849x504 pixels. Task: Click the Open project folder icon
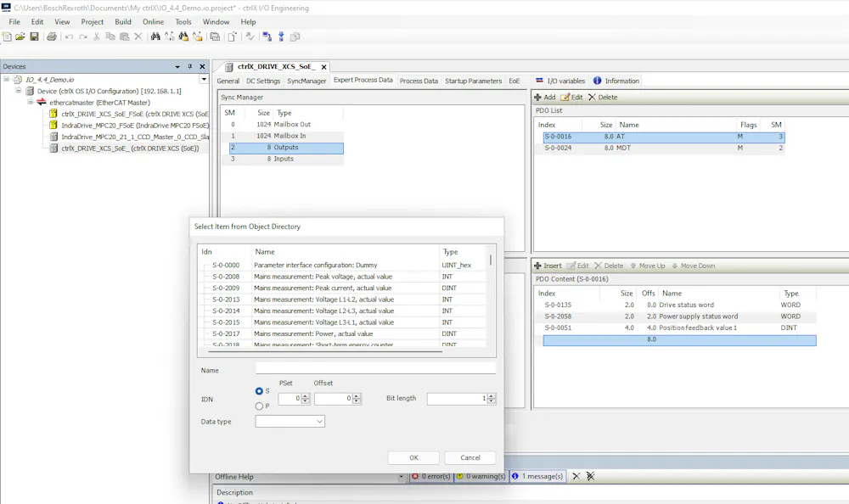(x=20, y=36)
